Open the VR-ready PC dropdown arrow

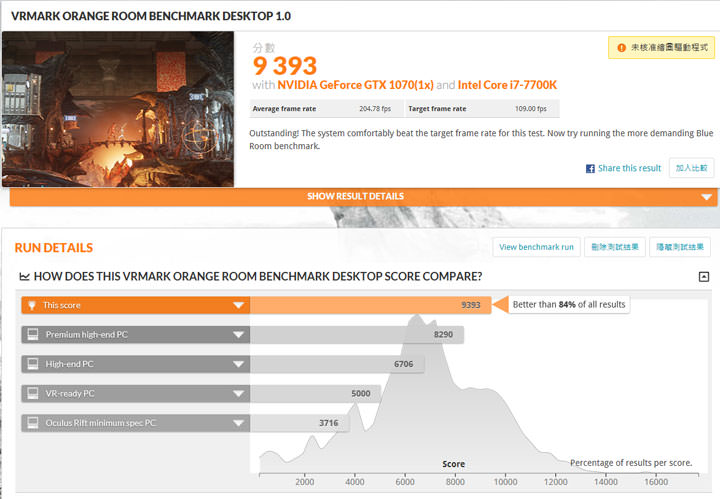(x=238, y=394)
